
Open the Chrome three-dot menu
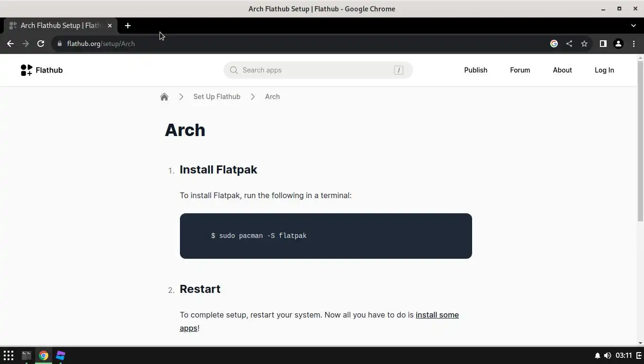tap(634, 44)
